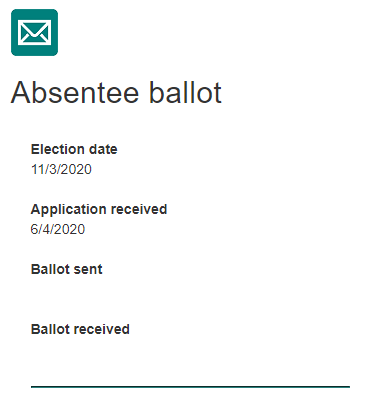Click the 6/4/2020 application received date
Viewport: 370px width, 420px height.
click(x=58, y=229)
